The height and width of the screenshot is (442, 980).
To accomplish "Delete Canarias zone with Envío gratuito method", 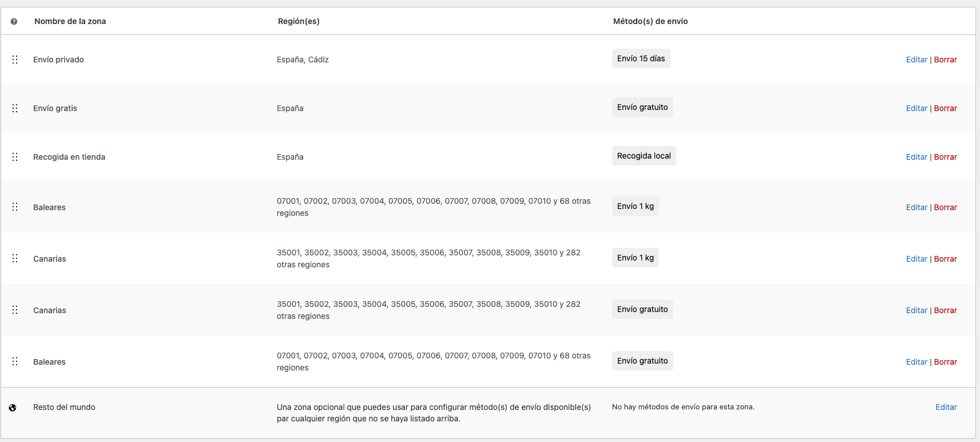I will click(945, 310).
